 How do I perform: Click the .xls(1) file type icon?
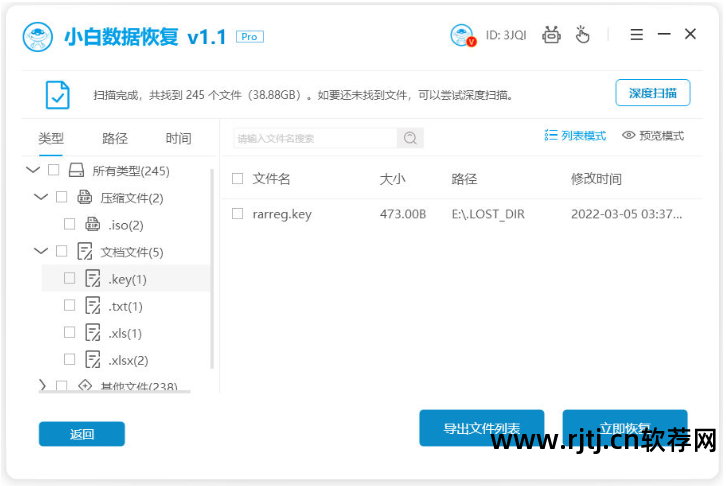[93, 332]
